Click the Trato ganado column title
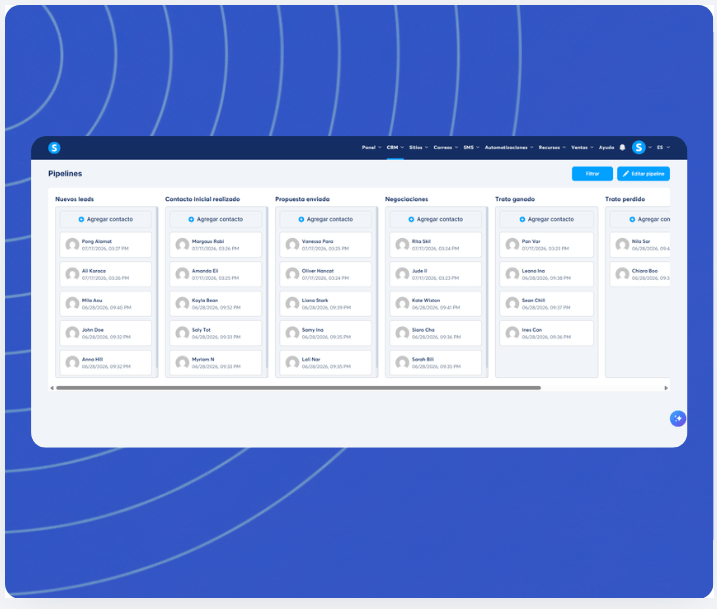 [x=515, y=199]
